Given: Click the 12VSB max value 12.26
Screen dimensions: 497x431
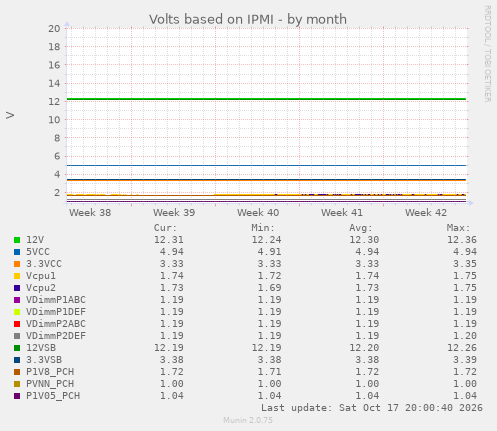Looking at the screenshot, I should 462,348.
